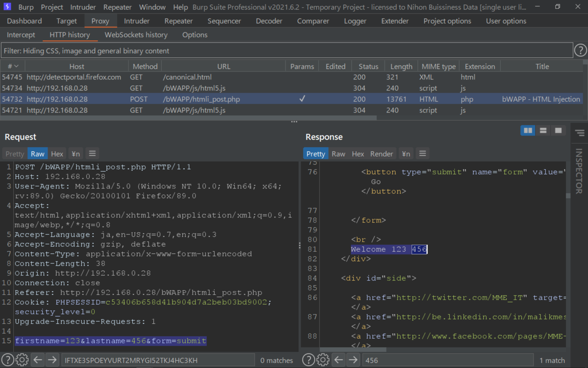The height and width of the screenshot is (368, 588).
Task: Open the Intruder menu
Action: pos(83,7)
